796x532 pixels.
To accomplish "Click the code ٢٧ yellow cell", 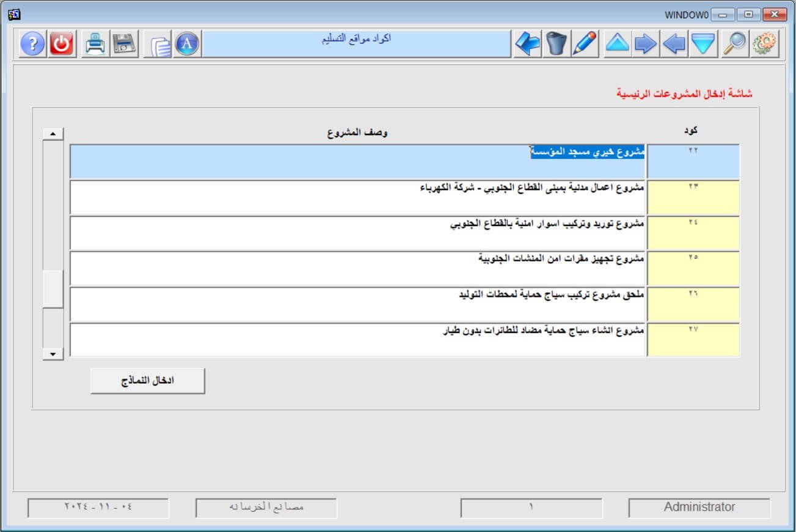I will [x=693, y=340].
